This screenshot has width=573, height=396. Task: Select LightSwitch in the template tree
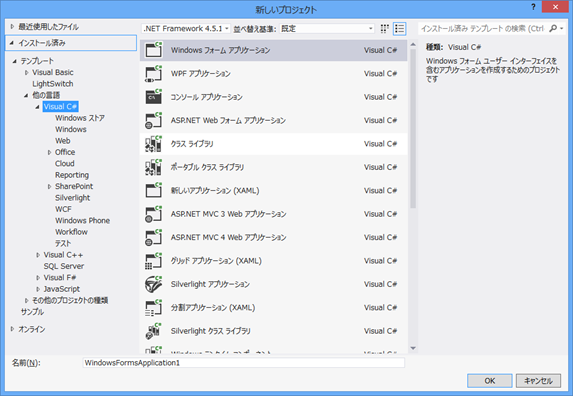point(53,84)
